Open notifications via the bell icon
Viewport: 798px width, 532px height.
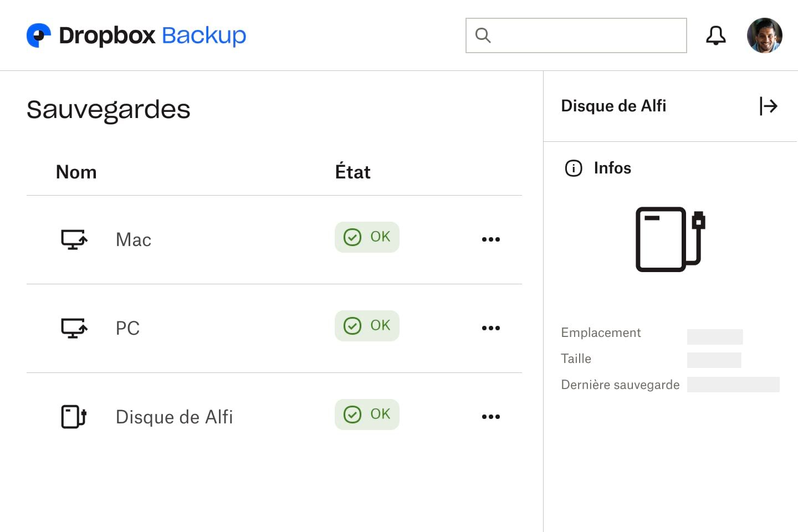[x=716, y=35]
